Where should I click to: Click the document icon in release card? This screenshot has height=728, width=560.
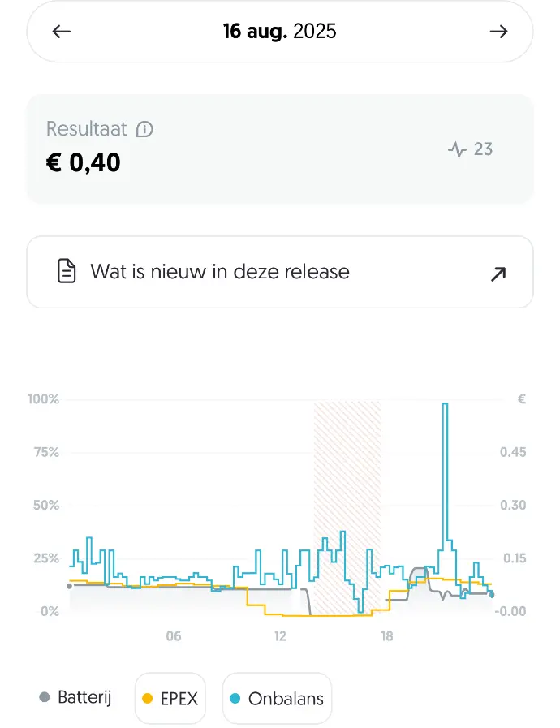[x=67, y=271]
